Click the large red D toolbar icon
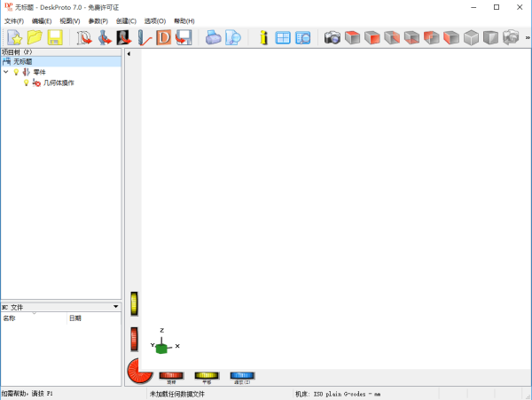 [164, 37]
